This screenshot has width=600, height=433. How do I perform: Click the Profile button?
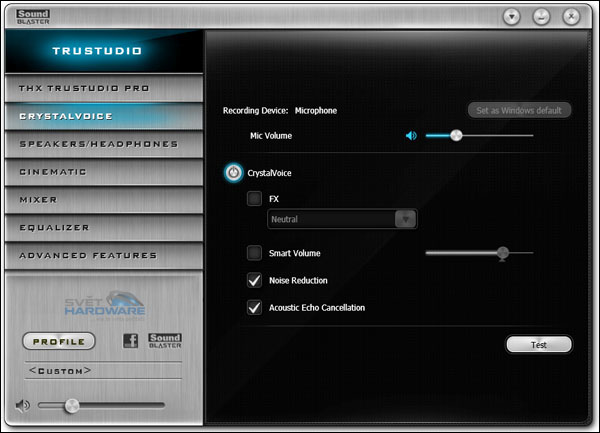[58, 341]
